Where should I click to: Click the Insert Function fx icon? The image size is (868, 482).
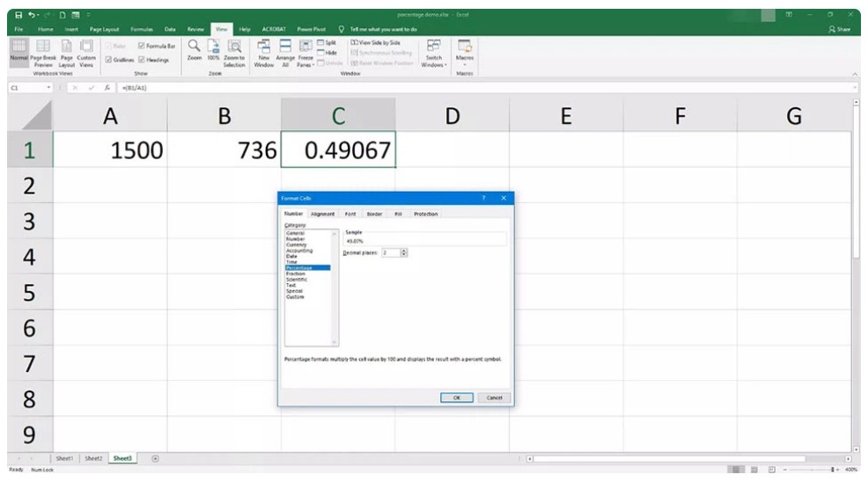pos(107,87)
